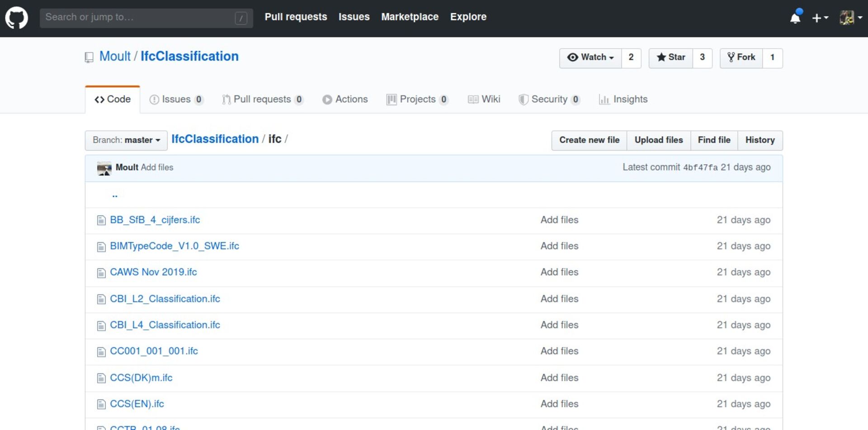868x430 pixels.
Task: Click the IfcClassification breadcrumb link
Action: (215, 139)
